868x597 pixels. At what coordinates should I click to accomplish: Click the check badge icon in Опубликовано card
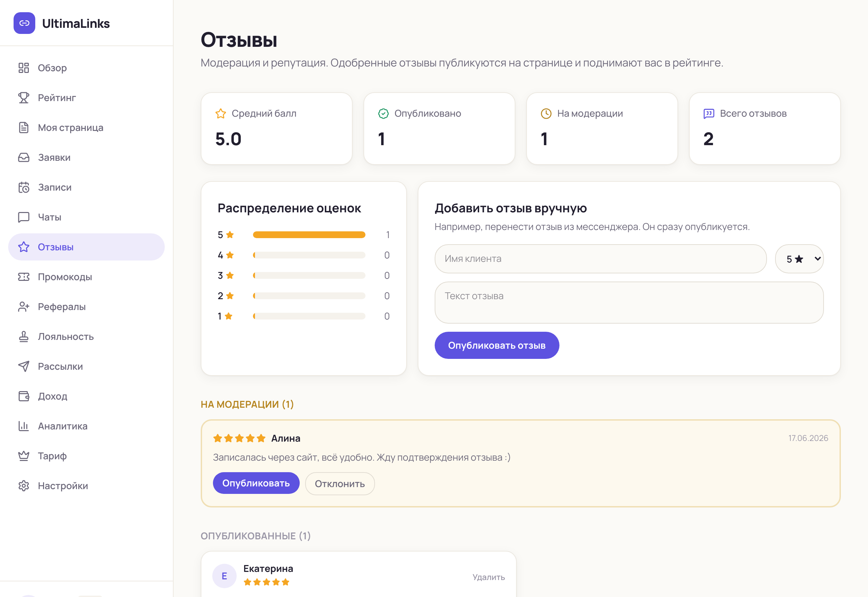[x=383, y=113]
